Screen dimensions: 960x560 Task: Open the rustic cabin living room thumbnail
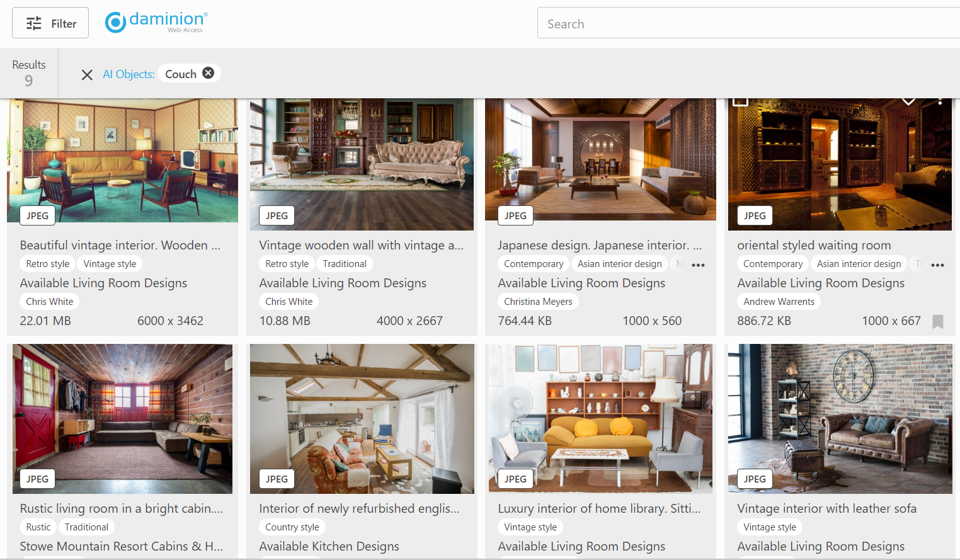[x=122, y=418]
